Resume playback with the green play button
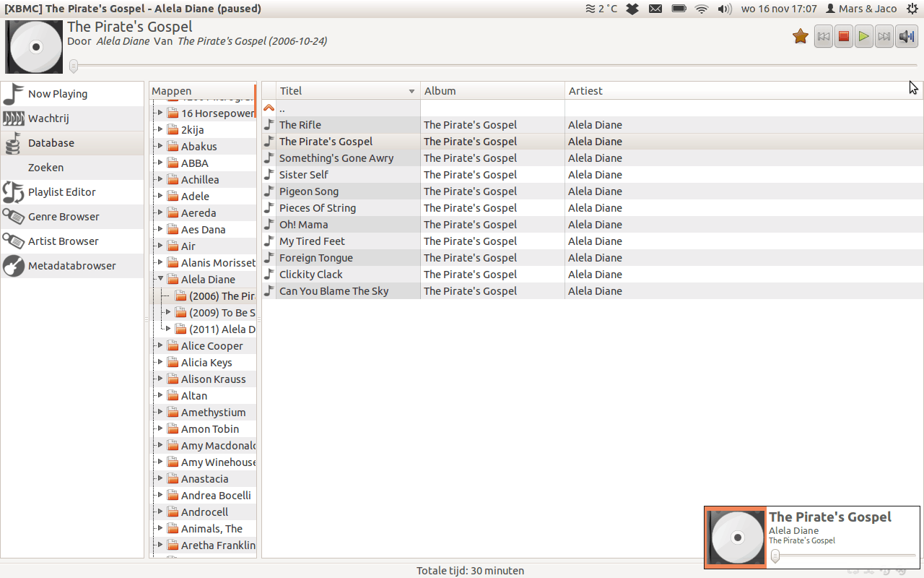The width and height of the screenshot is (924, 578). tap(864, 36)
